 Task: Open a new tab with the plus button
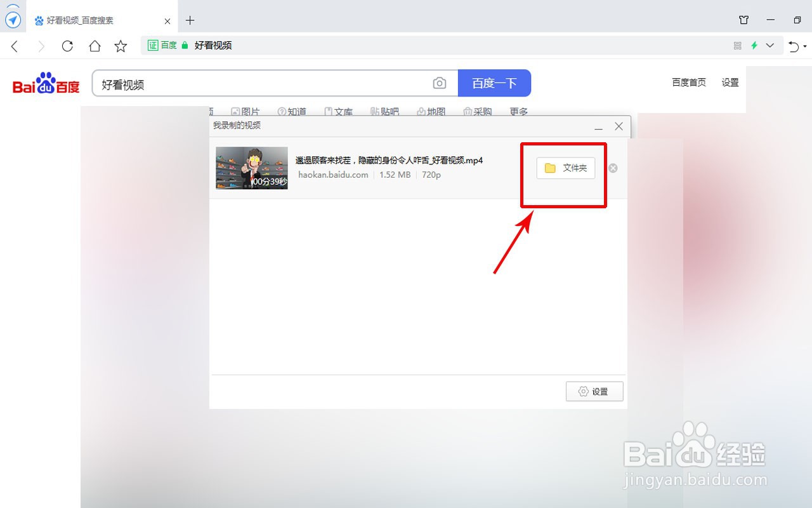point(190,20)
